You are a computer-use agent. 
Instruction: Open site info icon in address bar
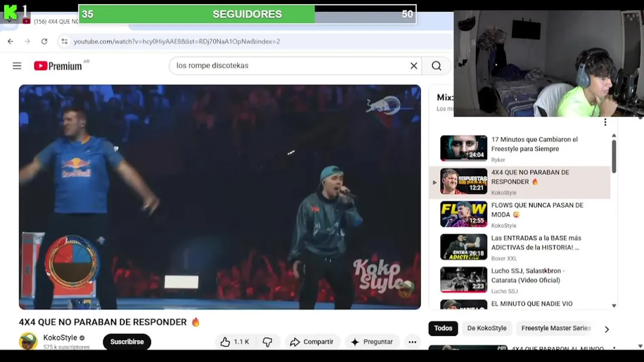64,41
